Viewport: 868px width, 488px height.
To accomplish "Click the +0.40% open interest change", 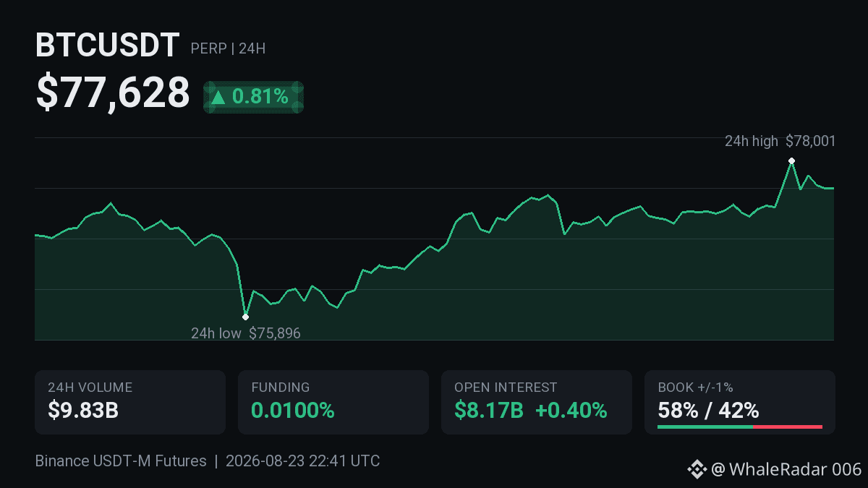I will pyautogui.click(x=571, y=411).
